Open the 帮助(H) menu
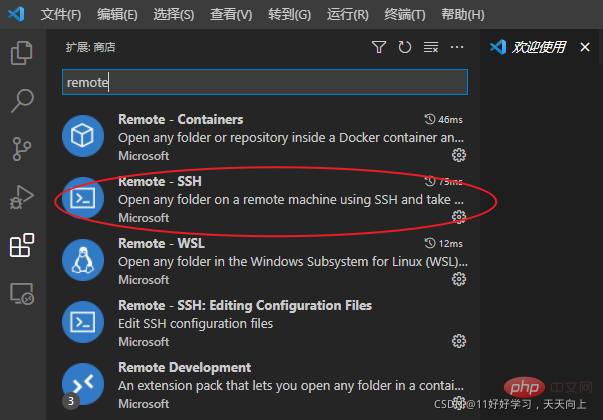The image size is (603, 420). click(x=463, y=15)
